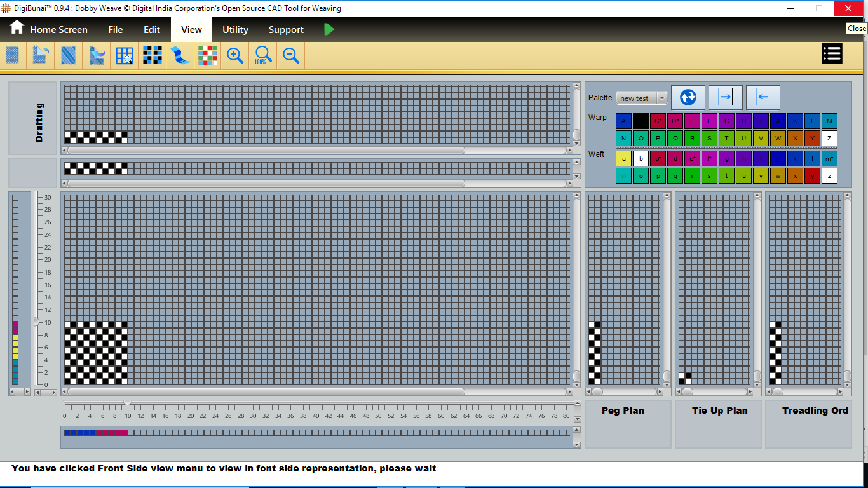
Task: Open the Utility menu
Action: tap(235, 30)
